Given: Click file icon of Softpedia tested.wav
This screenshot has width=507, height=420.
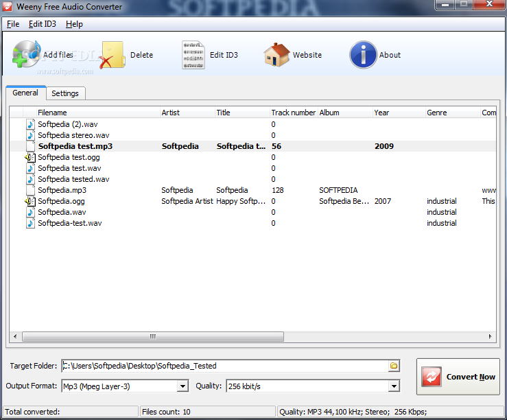Looking at the screenshot, I should [x=30, y=179].
